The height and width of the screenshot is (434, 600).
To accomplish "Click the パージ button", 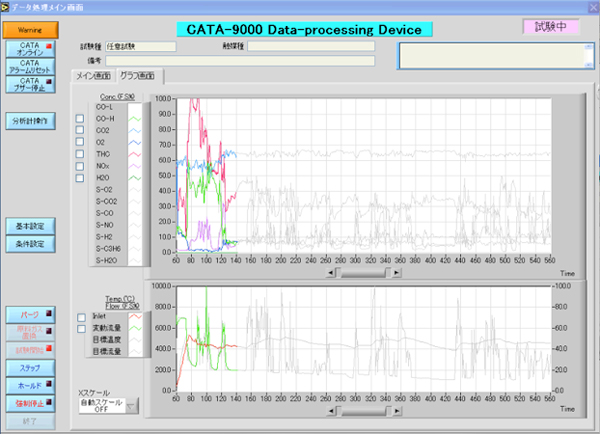I will 31,315.
